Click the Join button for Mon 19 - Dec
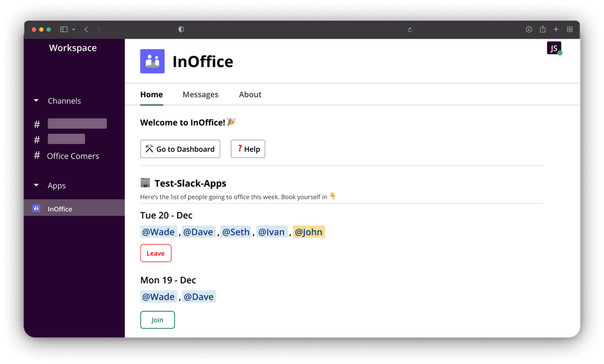604x364 pixels. click(x=157, y=320)
